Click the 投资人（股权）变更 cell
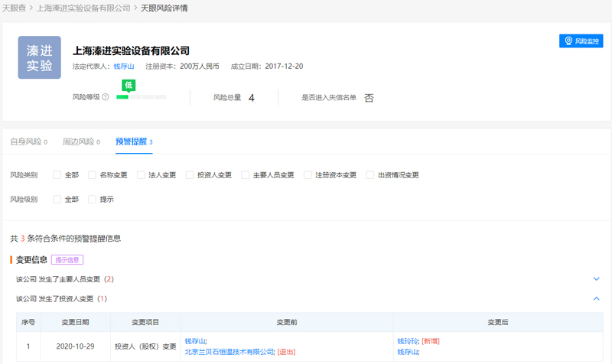 145,346
